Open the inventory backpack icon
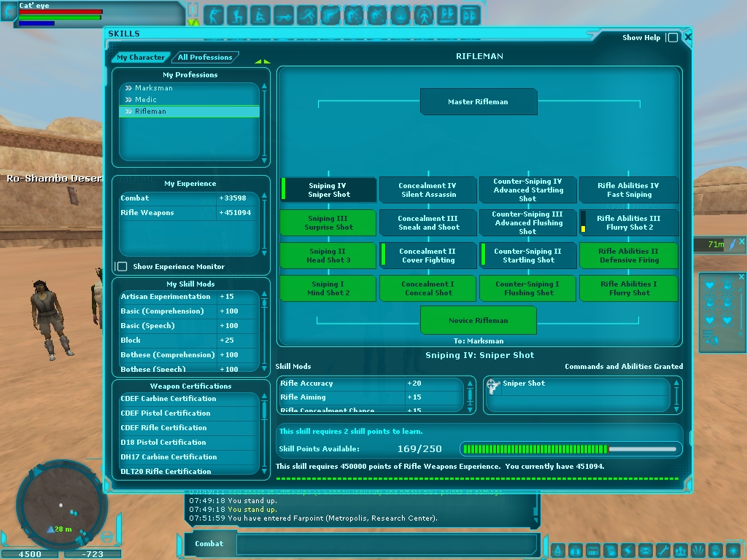This screenshot has height=560, width=747. (x=576, y=551)
